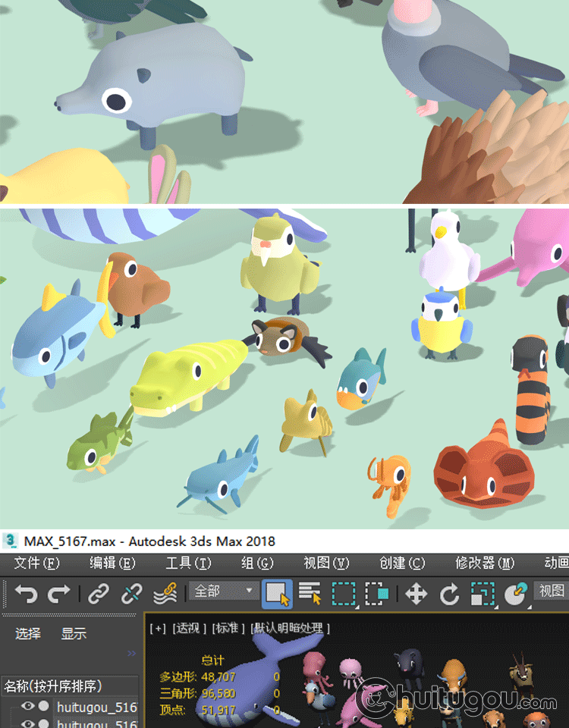Activate the Select and Rotate tool
This screenshot has height=728, width=569.
pyautogui.click(x=449, y=594)
